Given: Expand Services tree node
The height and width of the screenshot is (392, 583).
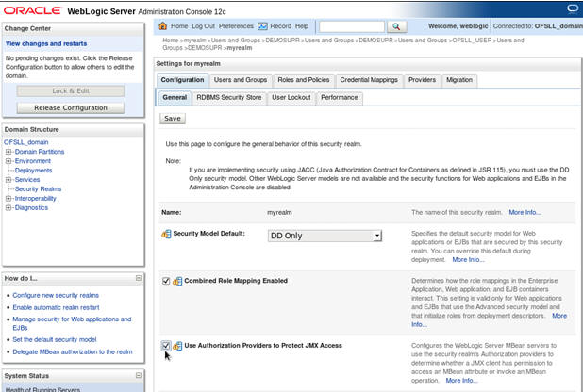Looking at the screenshot, I should pyautogui.click(x=8, y=179).
